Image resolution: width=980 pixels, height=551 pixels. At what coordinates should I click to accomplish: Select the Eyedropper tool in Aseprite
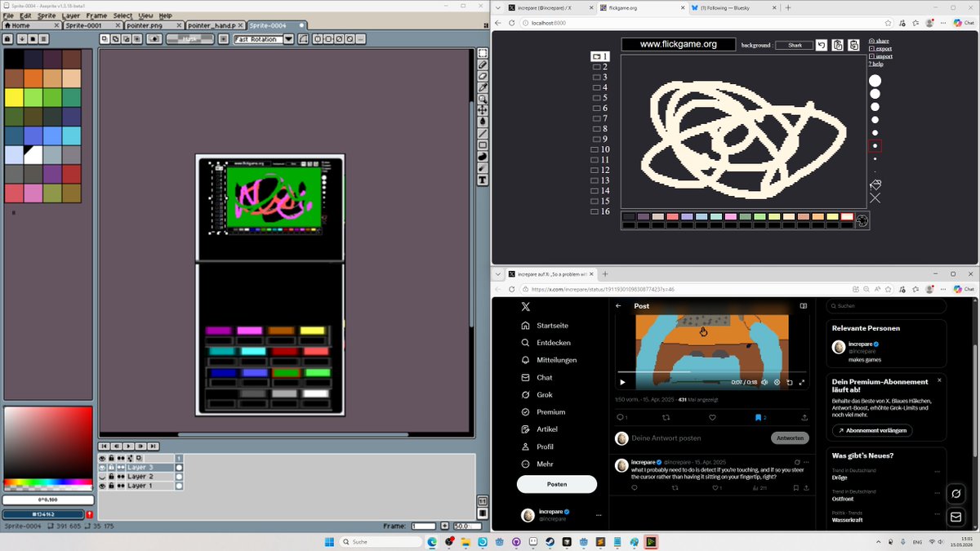click(x=483, y=87)
